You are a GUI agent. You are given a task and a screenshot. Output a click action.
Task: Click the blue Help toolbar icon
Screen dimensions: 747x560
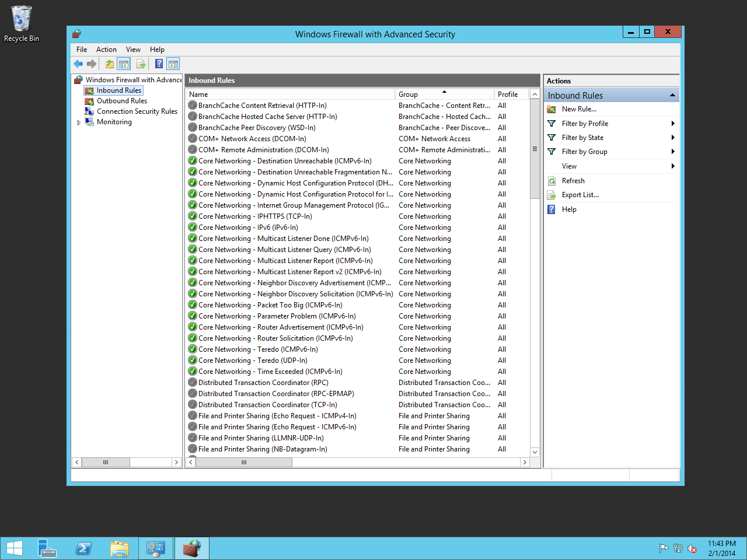159,64
